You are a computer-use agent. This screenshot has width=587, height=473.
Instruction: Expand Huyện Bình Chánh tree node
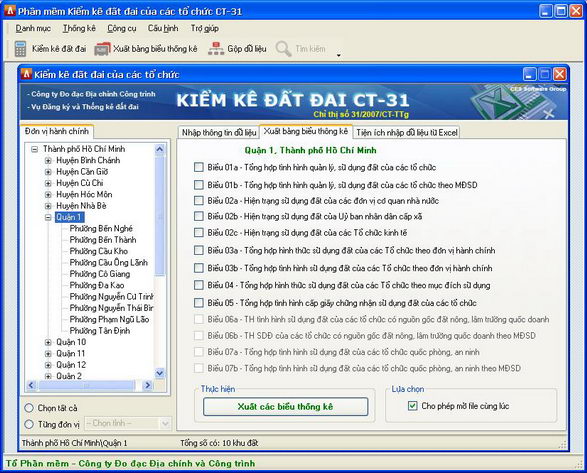click(48, 161)
